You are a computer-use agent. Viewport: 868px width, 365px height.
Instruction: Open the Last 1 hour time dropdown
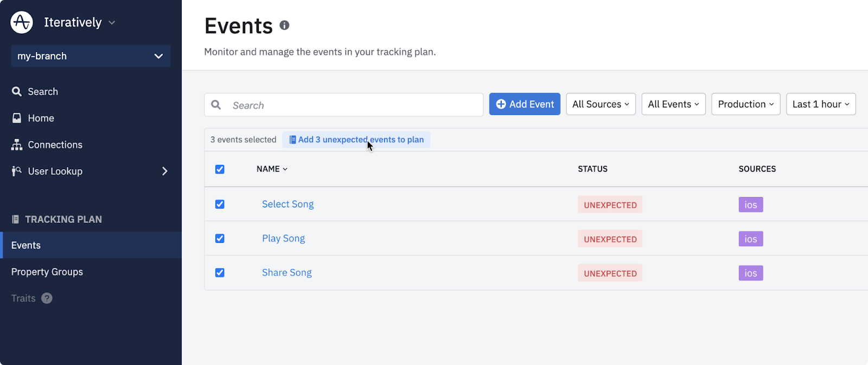(x=820, y=104)
